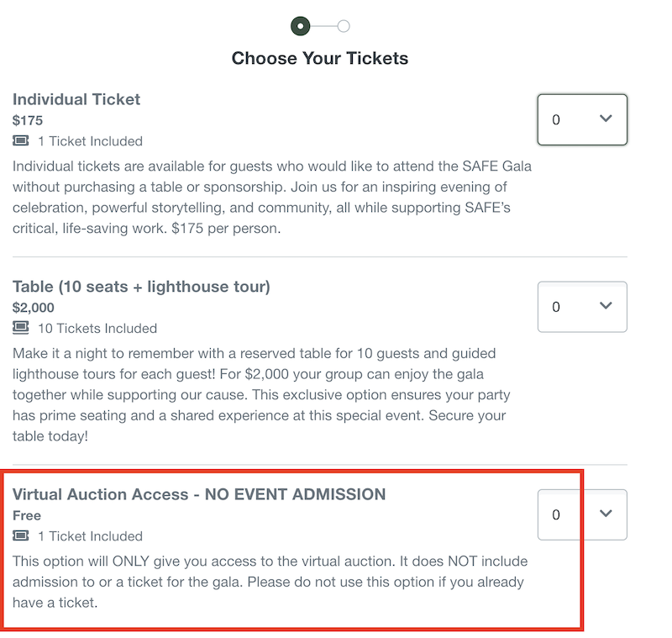
Task: Click the Virtual Auction Access - NO EVENT ADMISSION heading
Action: pyautogui.click(x=199, y=494)
